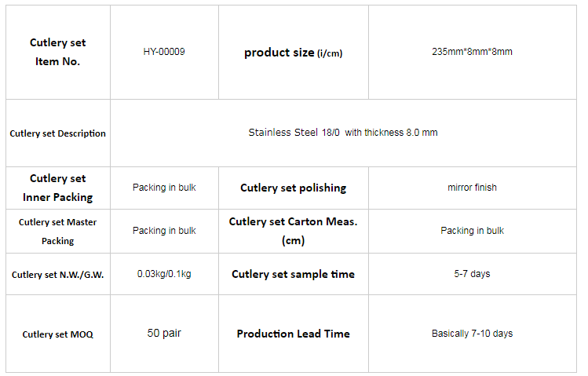This screenshot has width=588, height=376.
Task: Select the 0.03kg/0.1kg weight value
Action: (x=164, y=274)
